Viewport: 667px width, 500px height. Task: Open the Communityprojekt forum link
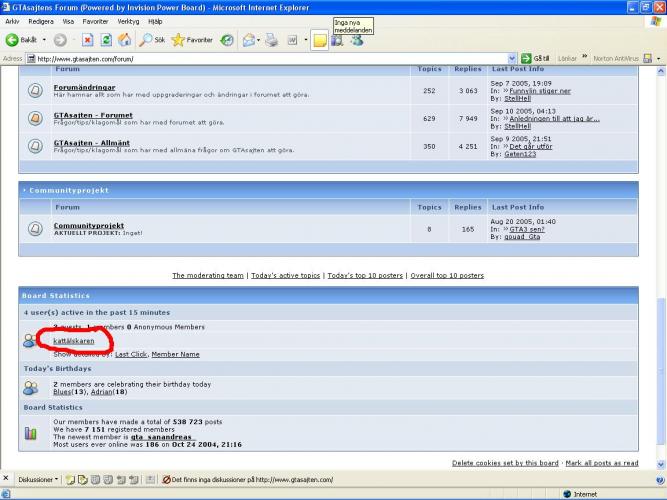(88, 225)
